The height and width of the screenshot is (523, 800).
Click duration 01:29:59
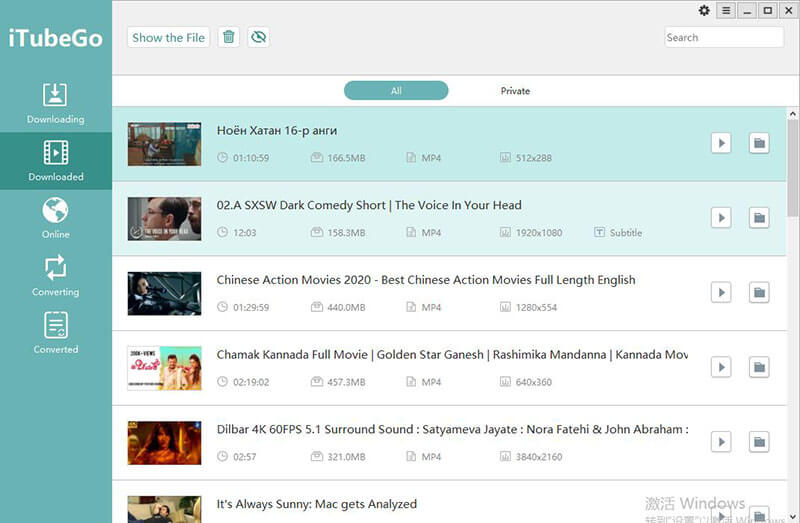251,308
